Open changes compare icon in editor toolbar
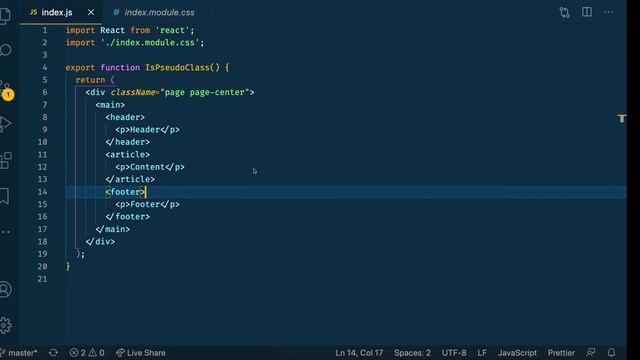 click(564, 12)
